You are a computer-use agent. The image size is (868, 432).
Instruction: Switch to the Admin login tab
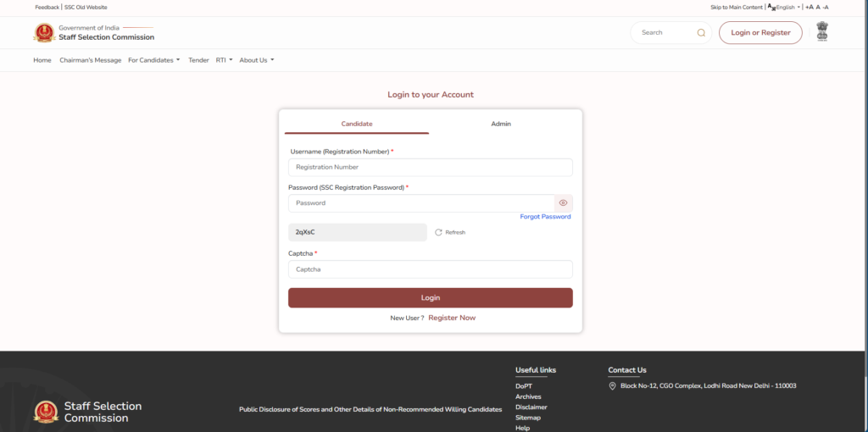coord(501,124)
